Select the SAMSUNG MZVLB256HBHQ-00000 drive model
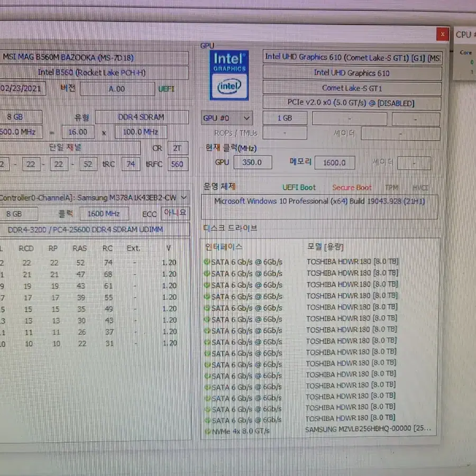Image resolution: width=476 pixels, height=476 pixels. (x=368, y=428)
